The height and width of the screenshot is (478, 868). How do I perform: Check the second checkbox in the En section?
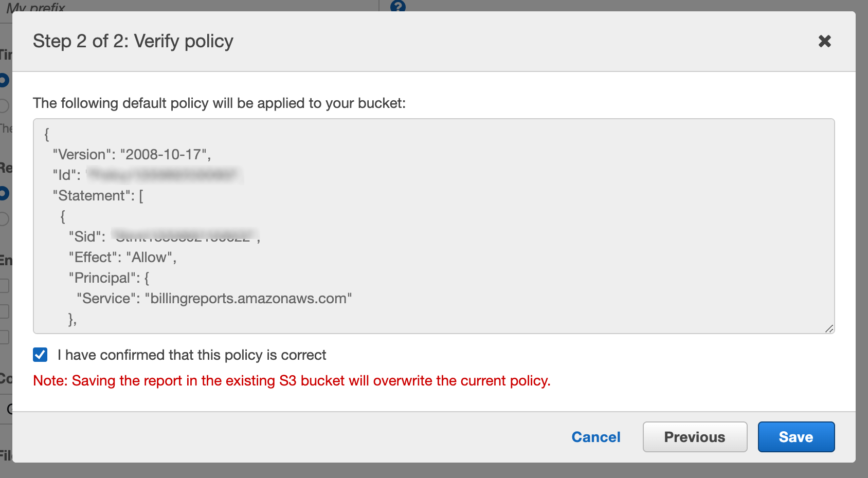(4, 311)
